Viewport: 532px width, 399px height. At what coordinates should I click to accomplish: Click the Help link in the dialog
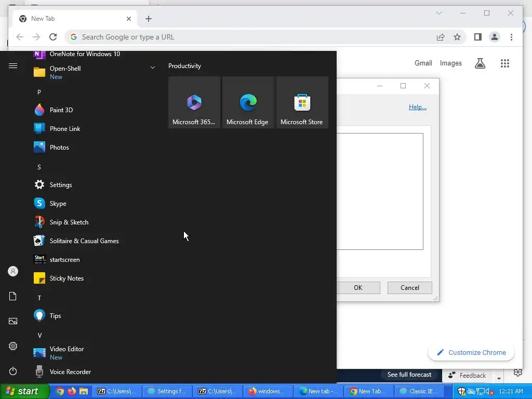pyautogui.click(x=417, y=107)
